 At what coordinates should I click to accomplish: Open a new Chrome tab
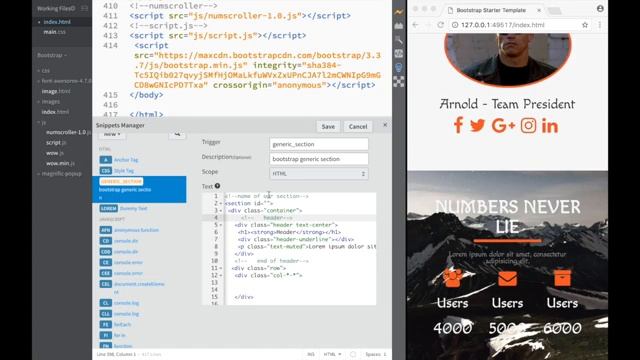tap(555, 11)
